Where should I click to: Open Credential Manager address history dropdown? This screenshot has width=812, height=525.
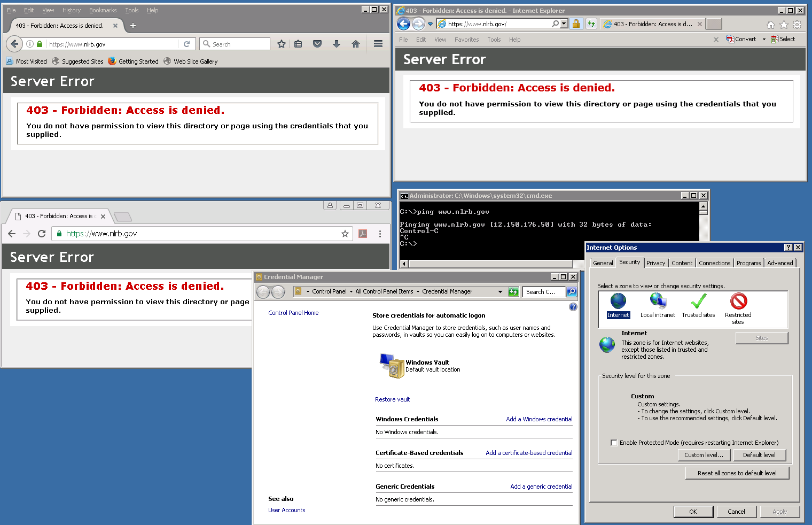click(500, 291)
